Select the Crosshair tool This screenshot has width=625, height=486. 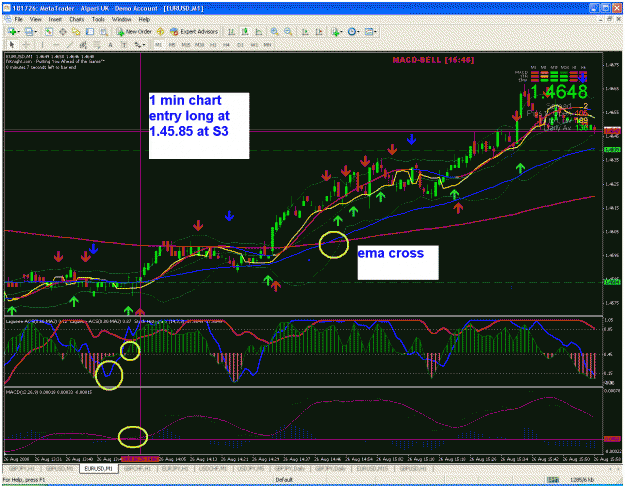pos(26,45)
